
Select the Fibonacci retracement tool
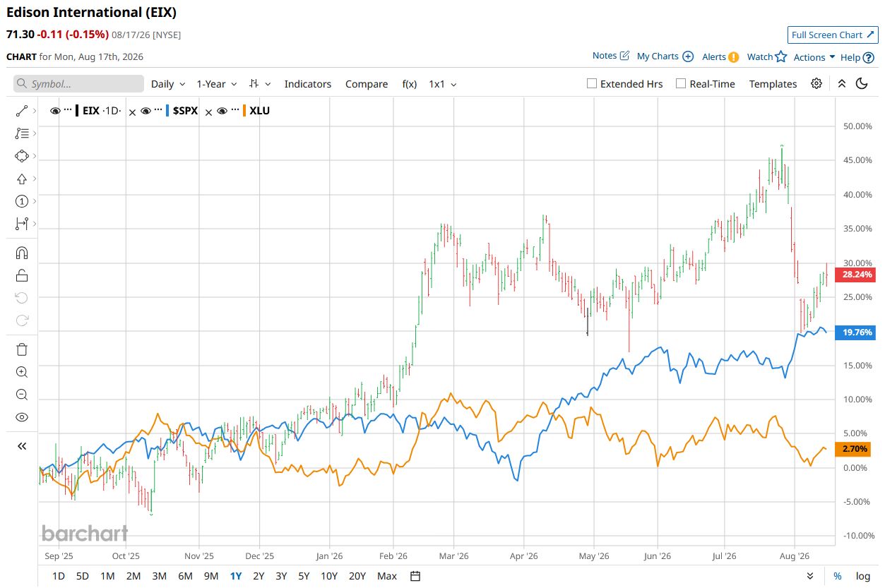[21, 133]
